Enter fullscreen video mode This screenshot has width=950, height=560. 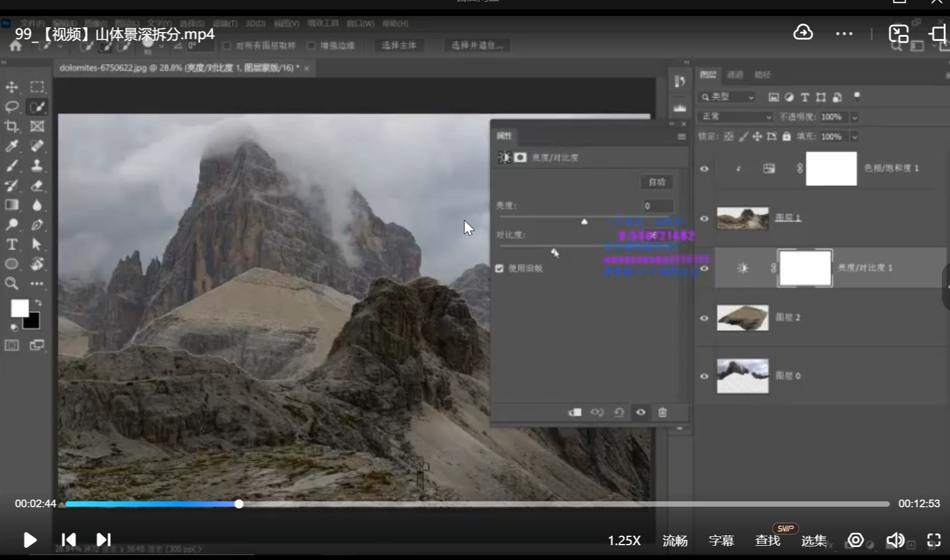(934, 540)
